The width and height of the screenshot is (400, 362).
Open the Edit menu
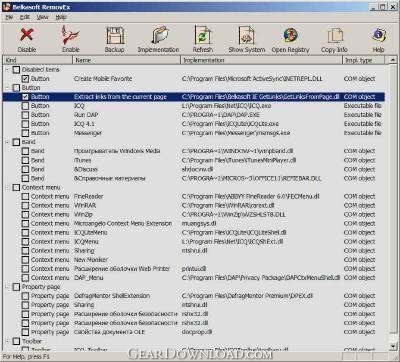(x=25, y=17)
